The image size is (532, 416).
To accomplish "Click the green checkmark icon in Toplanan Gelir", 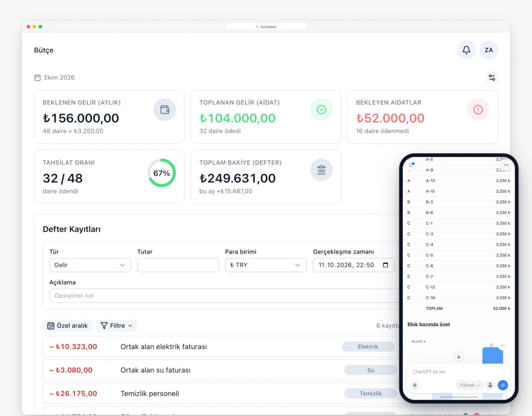I will coord(321,110).
